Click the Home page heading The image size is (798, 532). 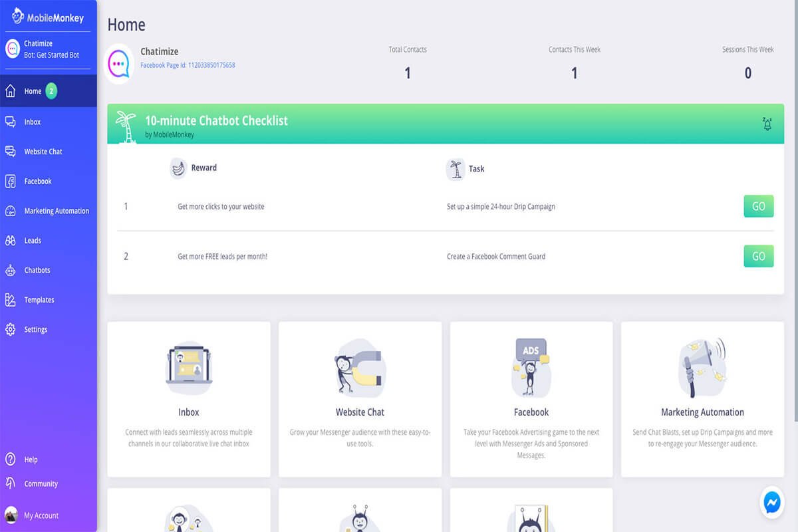pos(126,25)
